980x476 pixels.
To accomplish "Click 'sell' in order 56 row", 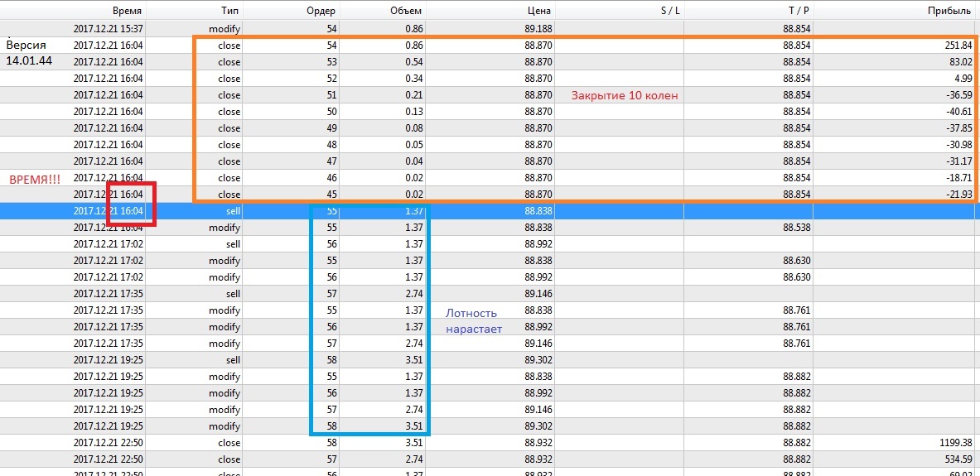I will point(233,243).
